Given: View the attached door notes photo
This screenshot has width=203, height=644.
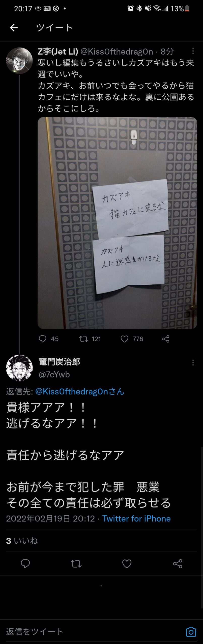Looking at the screenshot, I should click(117, 223).
